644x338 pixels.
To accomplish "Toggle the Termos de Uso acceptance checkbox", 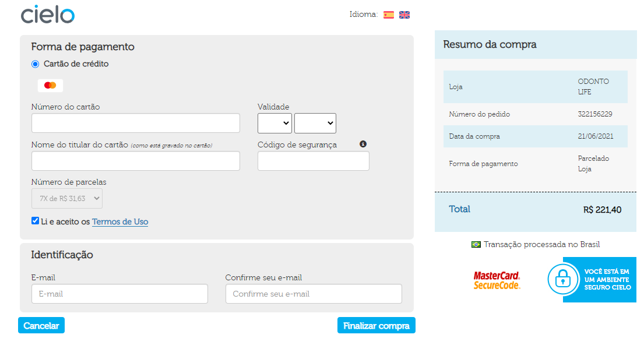I will click(36, 221).
